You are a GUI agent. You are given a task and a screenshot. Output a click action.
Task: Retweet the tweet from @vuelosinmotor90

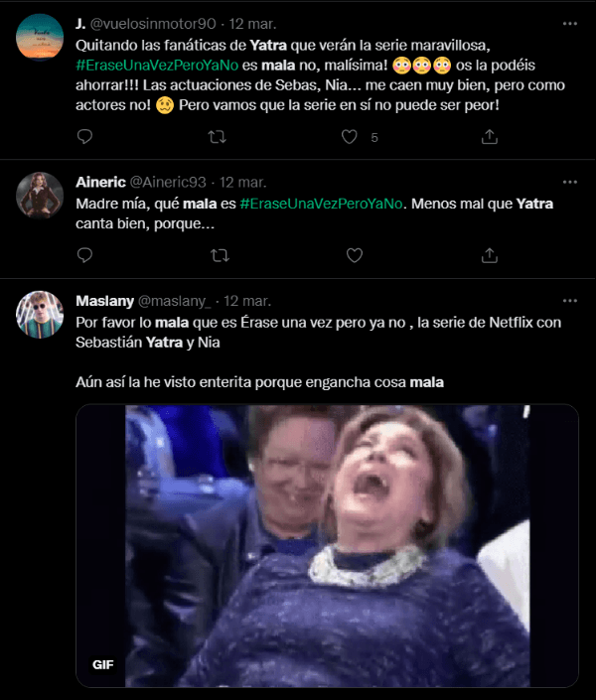pos(220,137)
